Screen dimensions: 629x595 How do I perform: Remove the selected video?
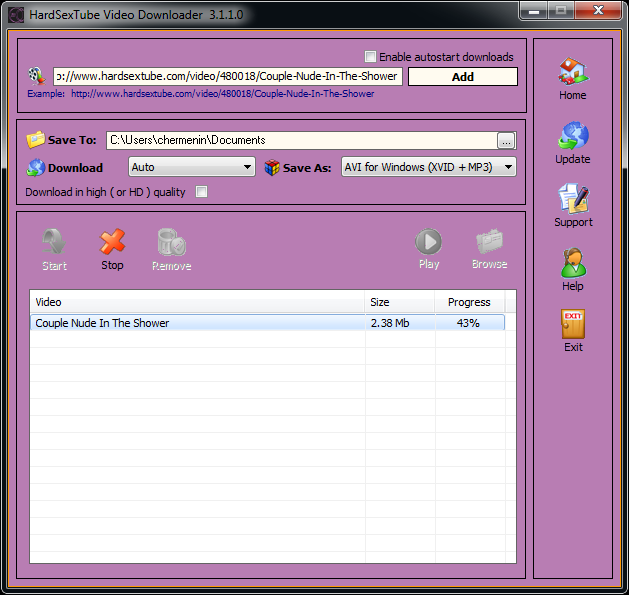[171, 242]
